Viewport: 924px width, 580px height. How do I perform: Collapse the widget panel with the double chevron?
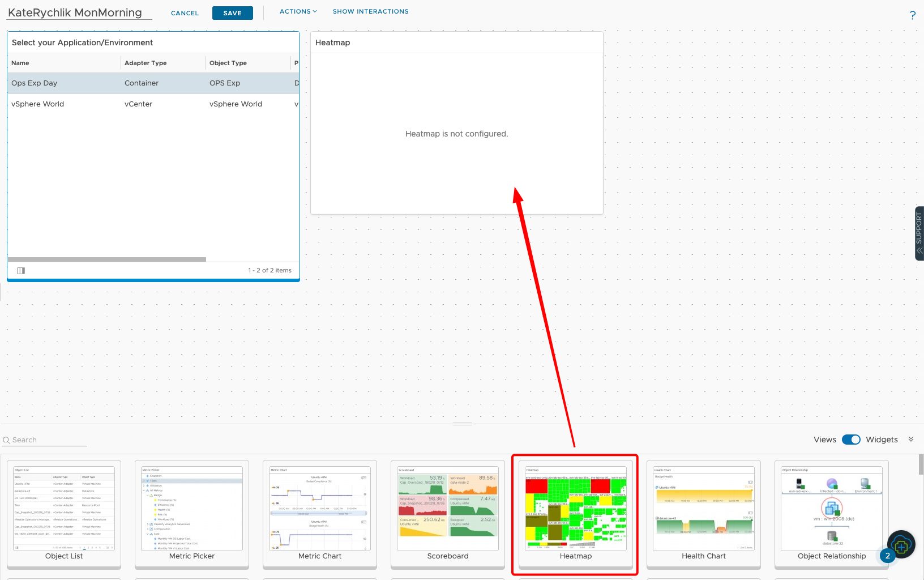910,438
